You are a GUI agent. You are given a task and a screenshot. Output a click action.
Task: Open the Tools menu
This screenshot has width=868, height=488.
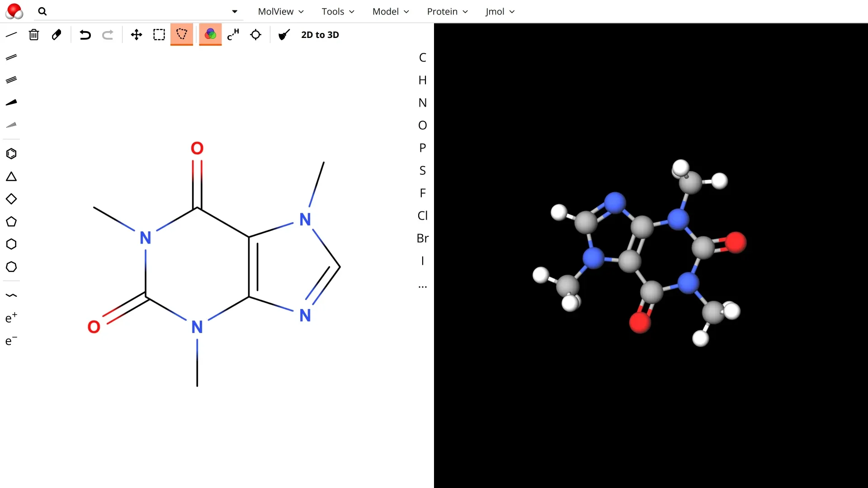(338, 12)
